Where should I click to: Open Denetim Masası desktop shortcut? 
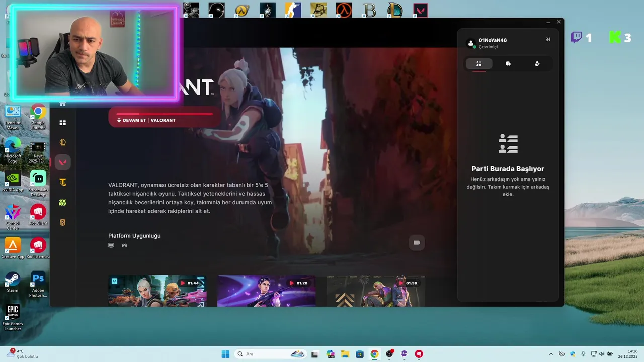point(13,117)
